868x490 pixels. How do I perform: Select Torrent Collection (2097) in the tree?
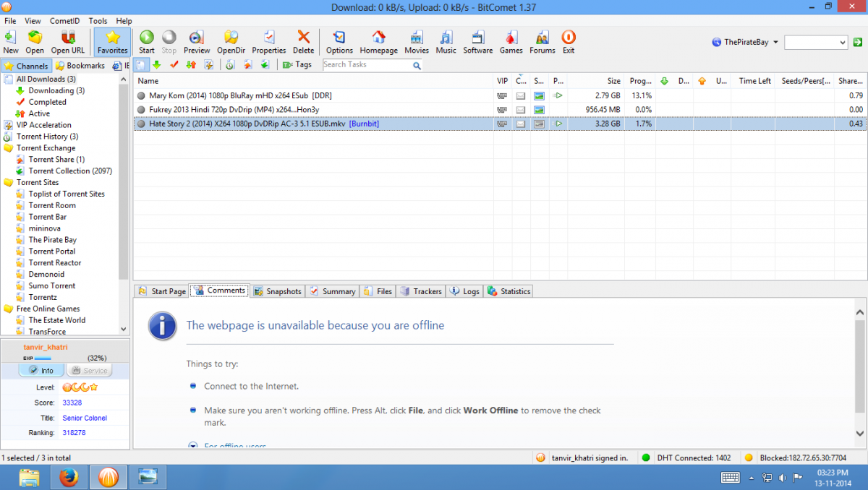[x=70, y=171]
